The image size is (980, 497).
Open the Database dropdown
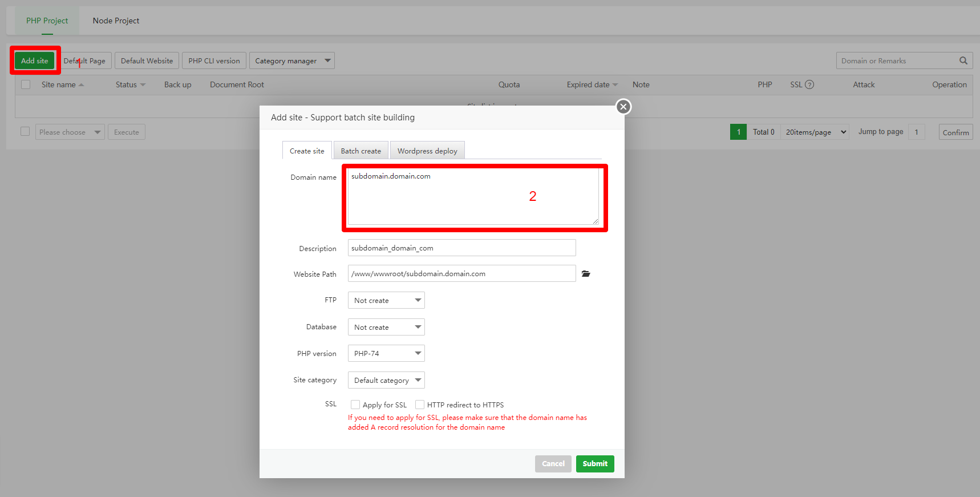tap(386, 327)
